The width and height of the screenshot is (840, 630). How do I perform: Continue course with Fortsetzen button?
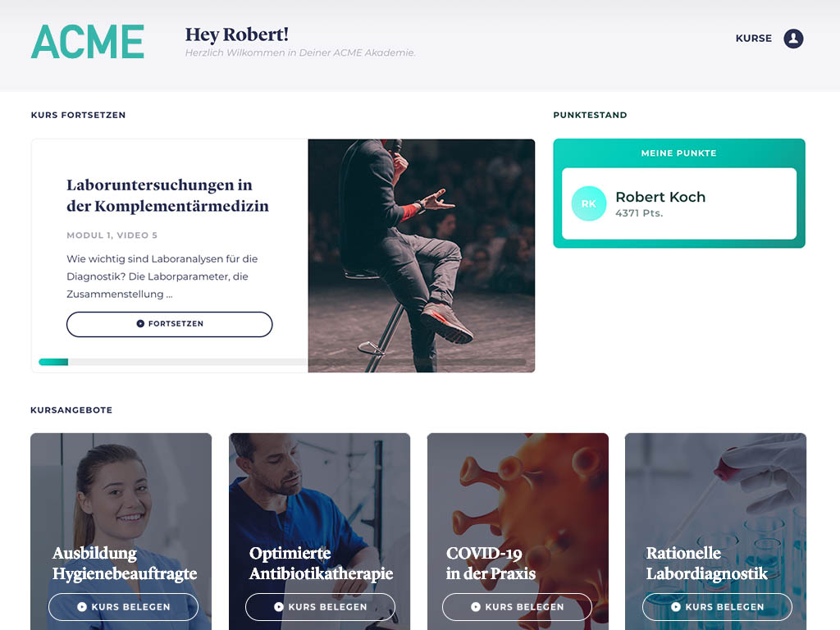click(x=169, y=324)
